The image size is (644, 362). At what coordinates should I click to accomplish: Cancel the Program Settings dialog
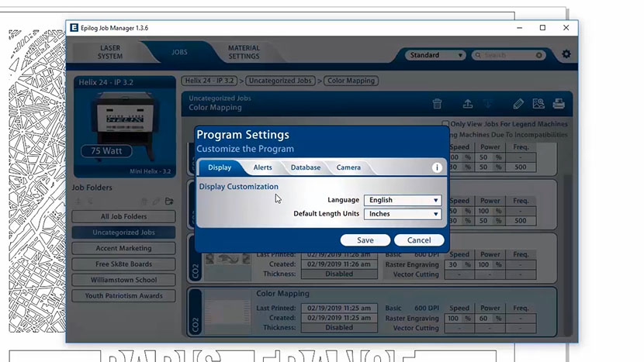419,240
